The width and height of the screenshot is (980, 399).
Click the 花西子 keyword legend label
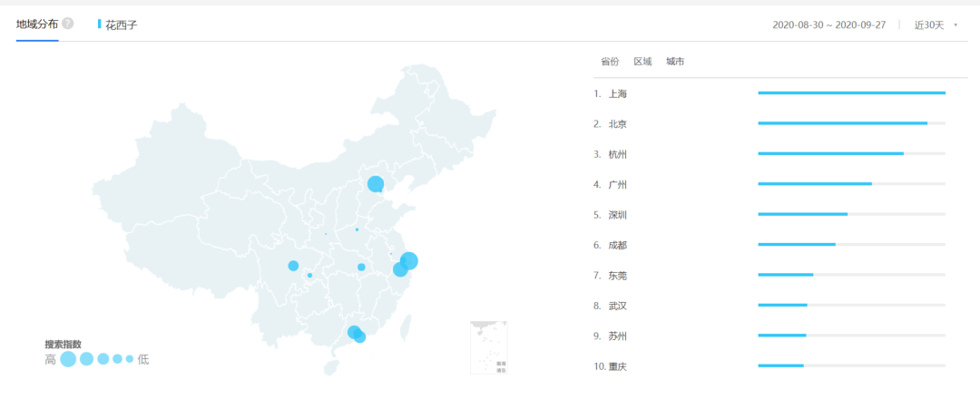122,25
